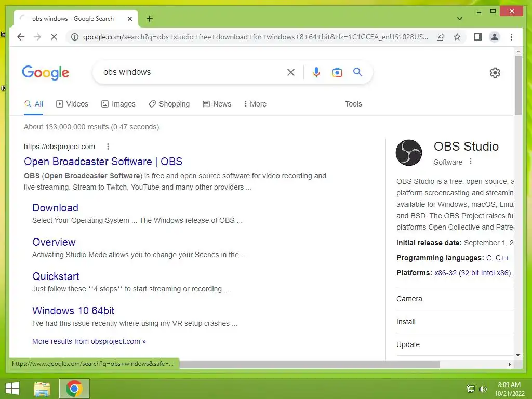Open a new tab with plus button
The width and height of the screenshot is (532, 399).
150,19
